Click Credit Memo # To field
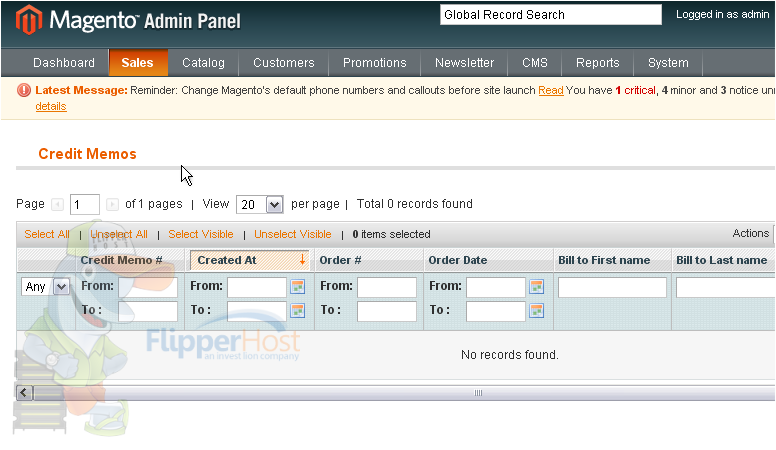Viewport: 776px width, 450px height. [x=148, y=311]
